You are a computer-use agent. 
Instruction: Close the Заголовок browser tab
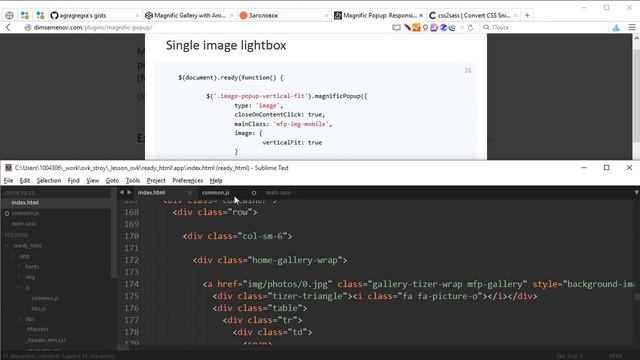click(x=326, y=16)
